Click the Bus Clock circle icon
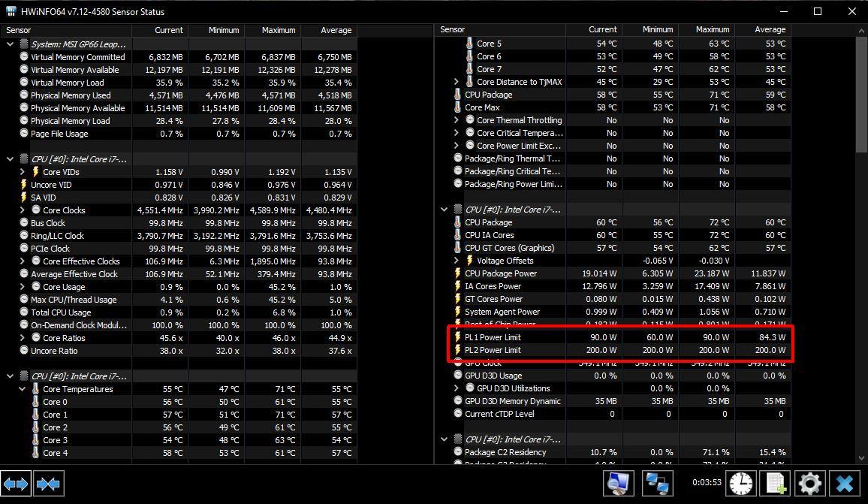868x504 pixels. pos(24,222)
